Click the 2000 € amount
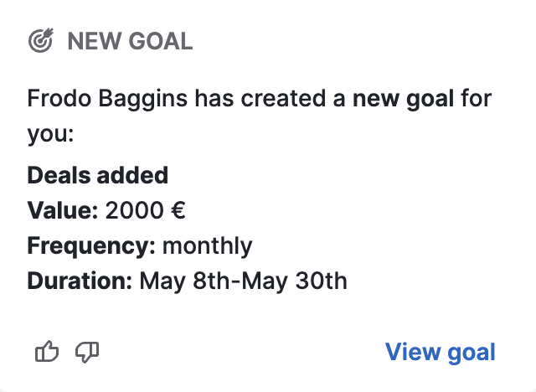536x392 pixels. 145,210
